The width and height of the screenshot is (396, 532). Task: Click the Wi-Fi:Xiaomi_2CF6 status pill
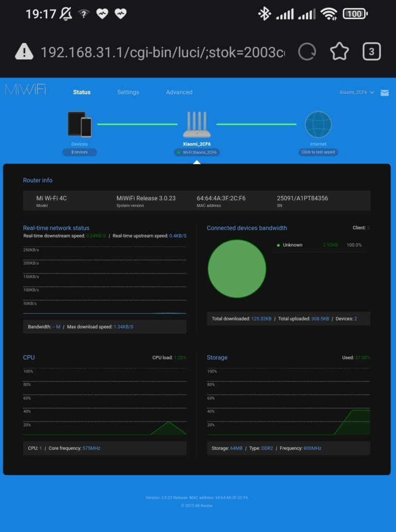(x=197, y=152)
